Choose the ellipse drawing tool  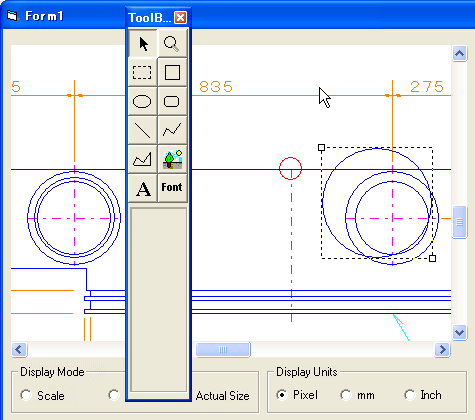pos(143,101)
